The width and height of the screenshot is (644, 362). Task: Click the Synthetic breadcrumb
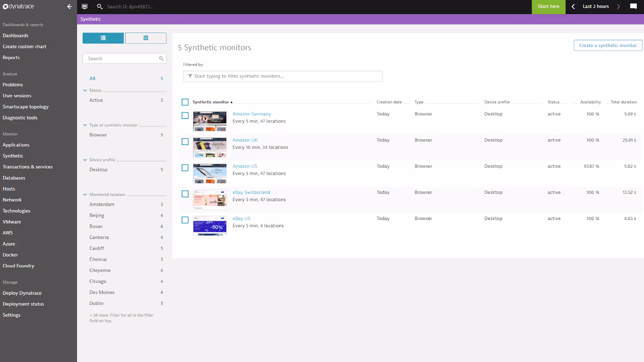[x=91, y=19]
